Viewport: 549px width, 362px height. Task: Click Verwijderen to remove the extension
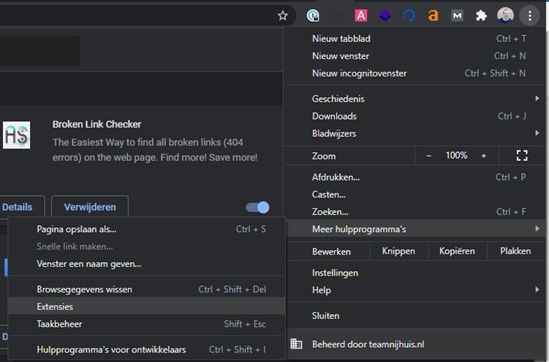[90, 207]
